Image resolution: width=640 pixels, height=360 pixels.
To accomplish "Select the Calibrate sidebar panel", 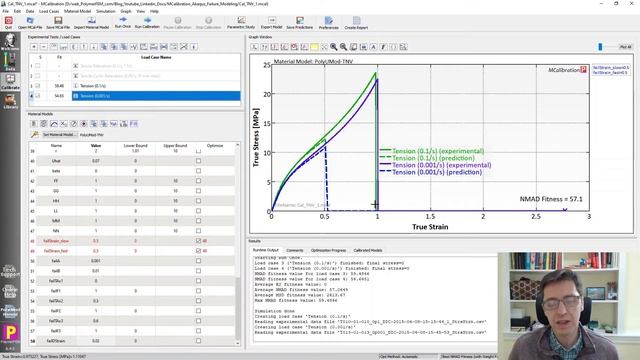I will pos(10,82).
